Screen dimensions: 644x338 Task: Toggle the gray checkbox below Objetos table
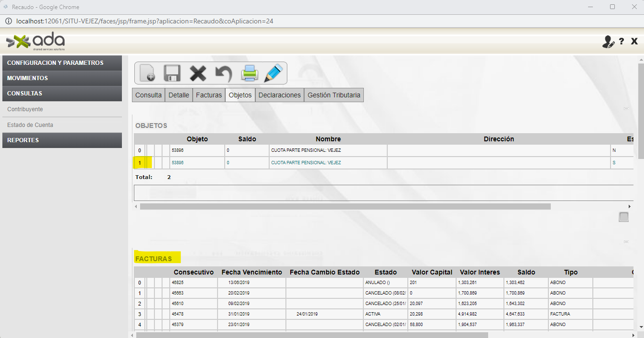click(623, 217)
